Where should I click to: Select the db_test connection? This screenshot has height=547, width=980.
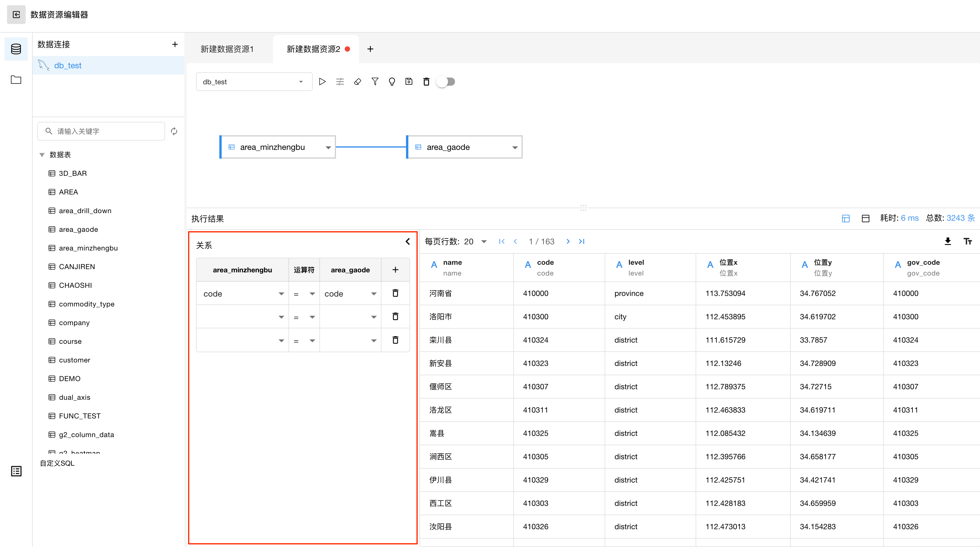108,65
